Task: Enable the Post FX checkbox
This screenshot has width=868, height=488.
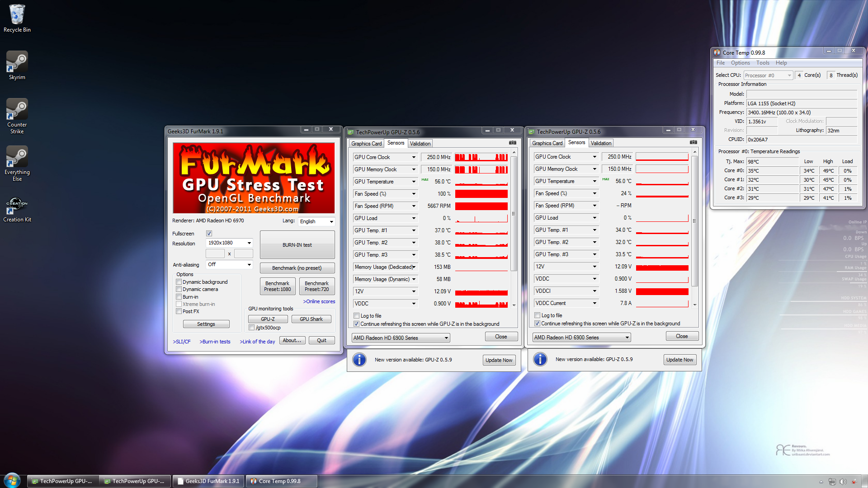Action: coord(179,311)
